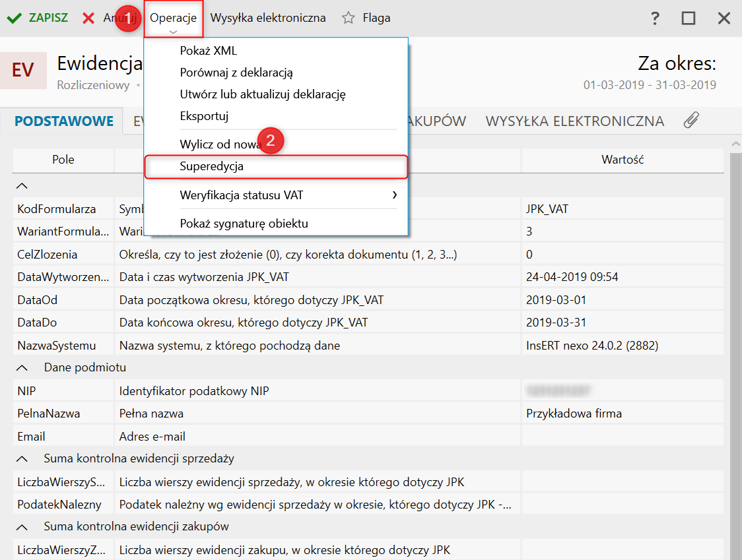This screenshot has height=560, width=742.
Task: Choose Pokaż XML menu entry
Action: (x=208, y=51)
